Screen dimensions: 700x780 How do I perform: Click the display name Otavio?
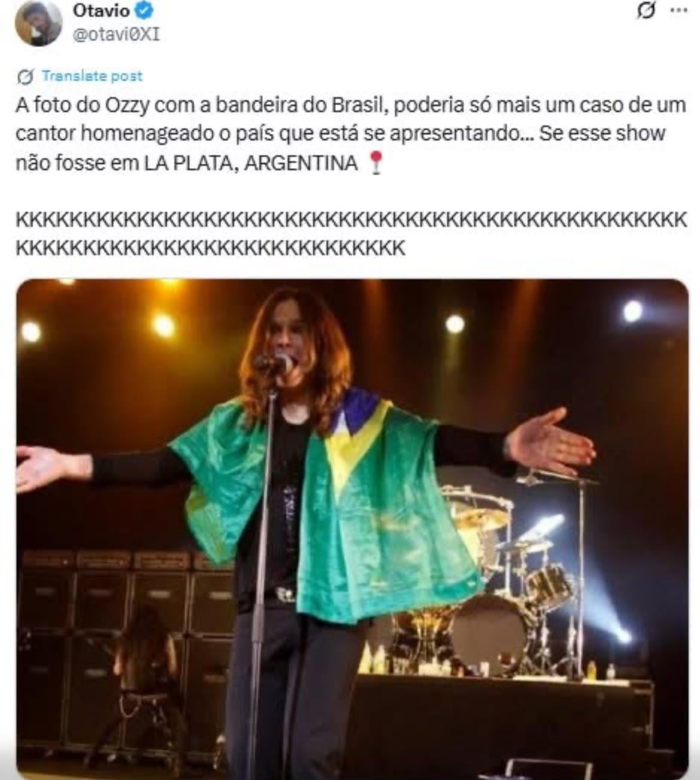(101, 11)
